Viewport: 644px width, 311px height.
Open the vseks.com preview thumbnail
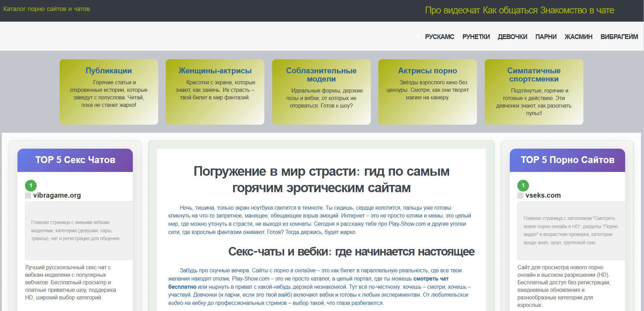click(x=571, y=231)
